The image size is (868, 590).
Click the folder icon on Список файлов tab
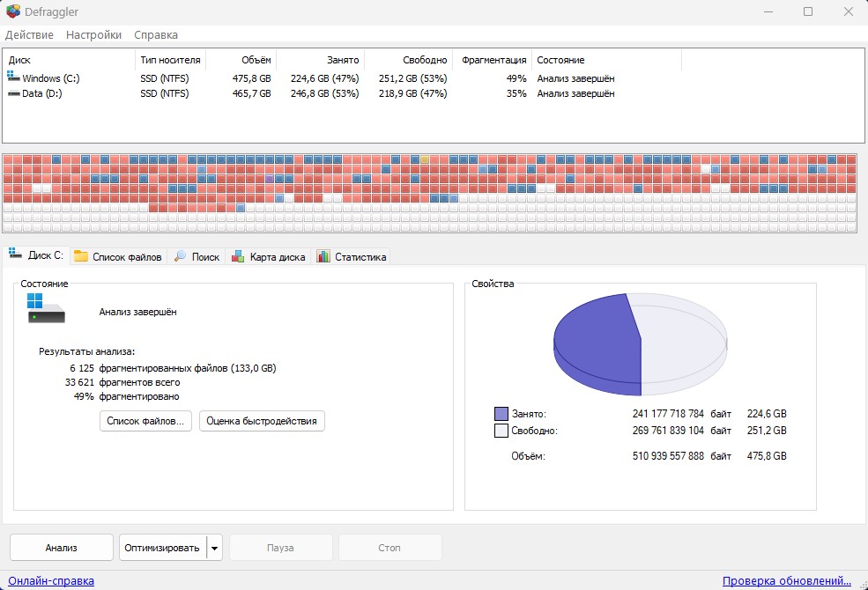[81, 256]
